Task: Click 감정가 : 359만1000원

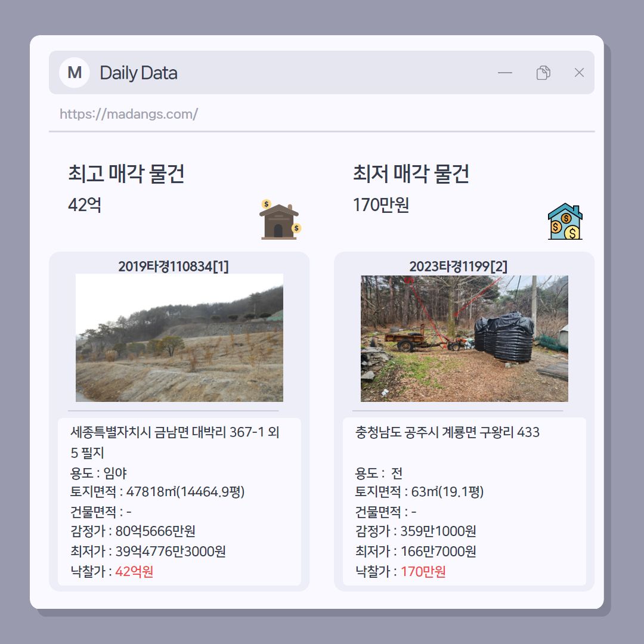Action: click(416, 531)
